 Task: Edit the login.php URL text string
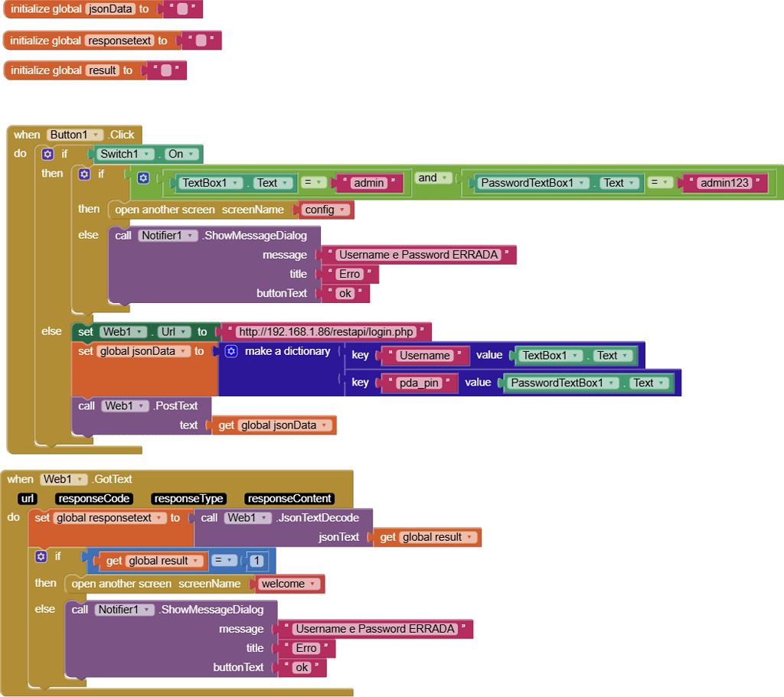(325, 332)
